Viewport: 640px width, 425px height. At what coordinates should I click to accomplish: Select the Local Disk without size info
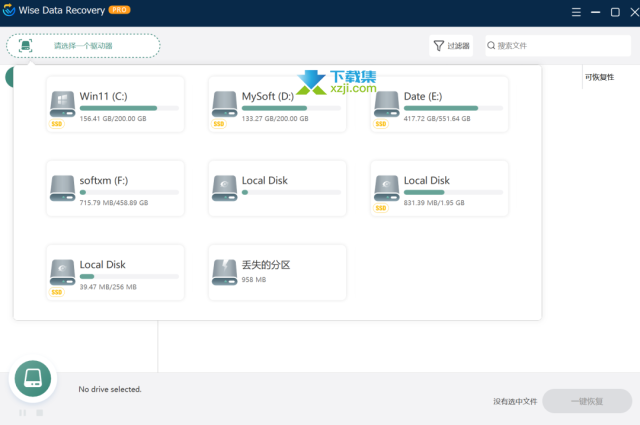[277, 188]
